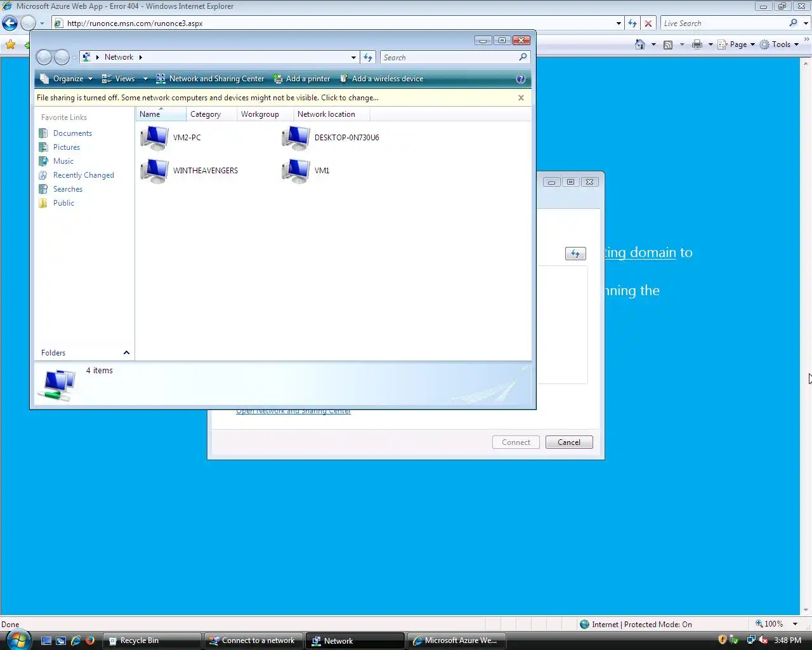Viewport: 812px width, 650px height.
Task: Expand the IE address bar dropdown
Action: 619,23
